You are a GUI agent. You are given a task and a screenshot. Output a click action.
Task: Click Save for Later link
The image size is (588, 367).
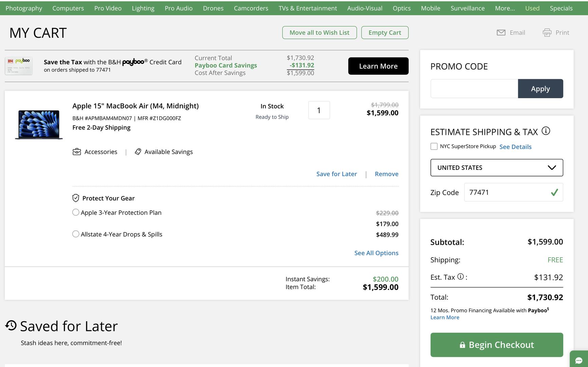pos(337,174)
